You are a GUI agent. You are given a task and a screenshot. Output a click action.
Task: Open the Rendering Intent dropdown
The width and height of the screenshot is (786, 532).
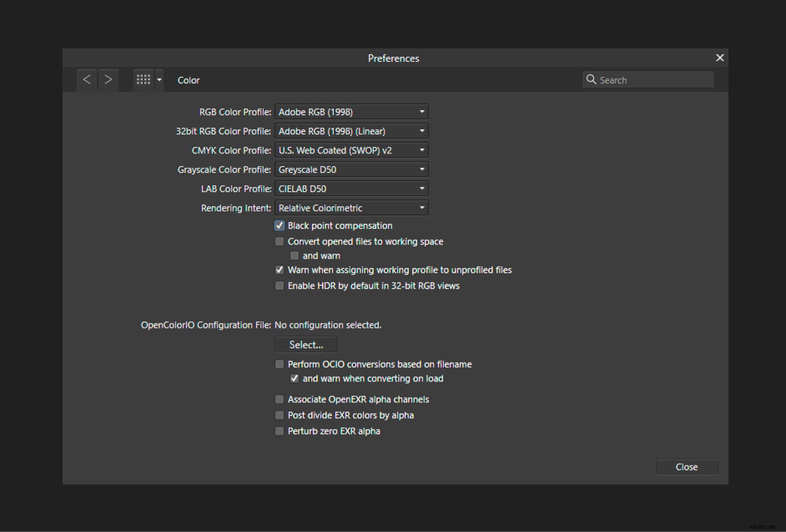[x=351, y=208]
